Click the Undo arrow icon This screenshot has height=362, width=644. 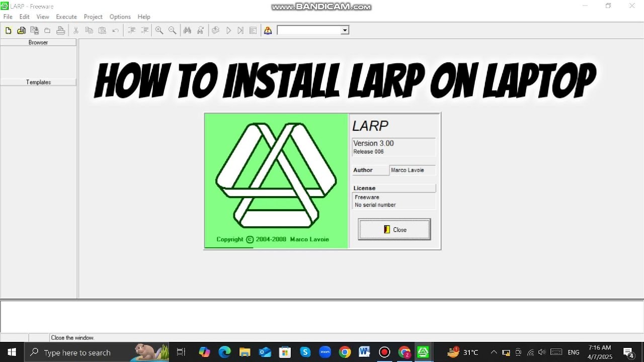115,31
